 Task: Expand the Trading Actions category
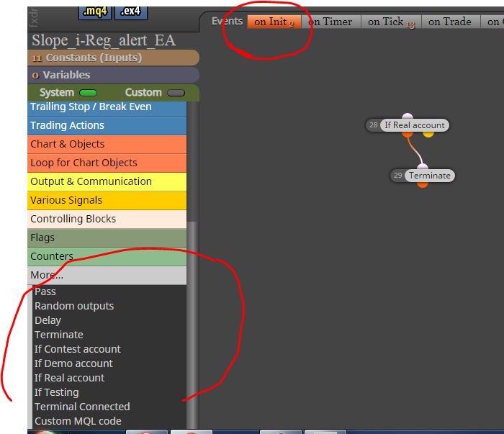(107, 126)
